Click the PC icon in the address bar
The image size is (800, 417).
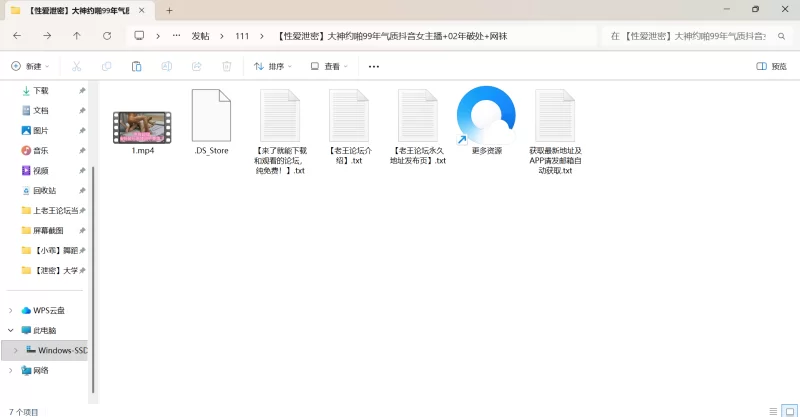(x=139, y=36)
